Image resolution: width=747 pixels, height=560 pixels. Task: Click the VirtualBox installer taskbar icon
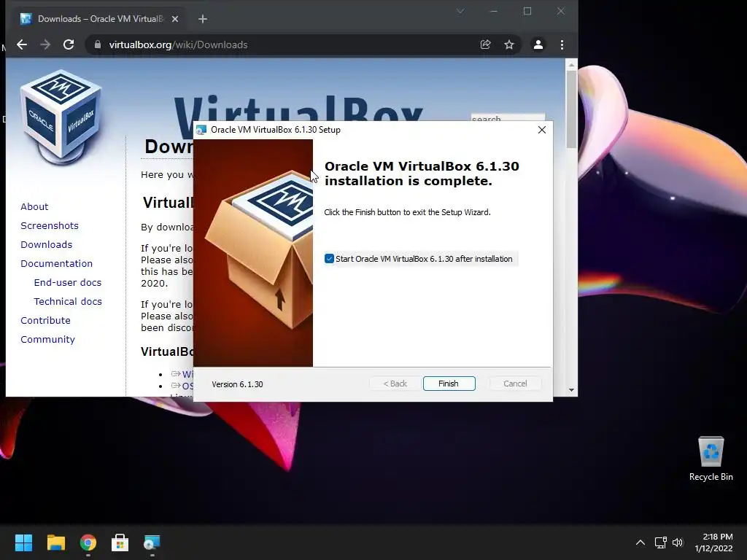[152, 542]
